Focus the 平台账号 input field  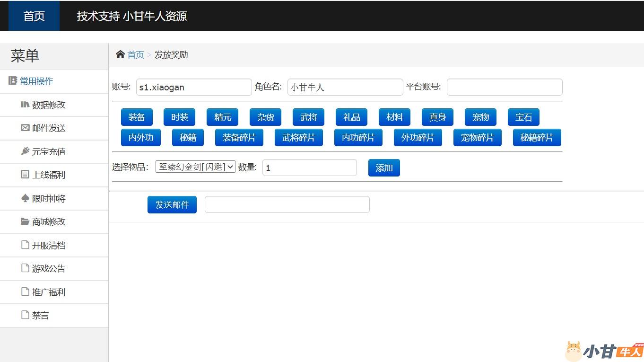tap(504, 87)
